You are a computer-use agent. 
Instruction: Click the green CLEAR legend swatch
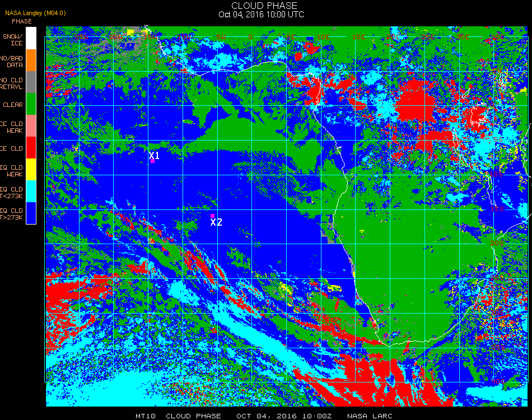point(31,104)
